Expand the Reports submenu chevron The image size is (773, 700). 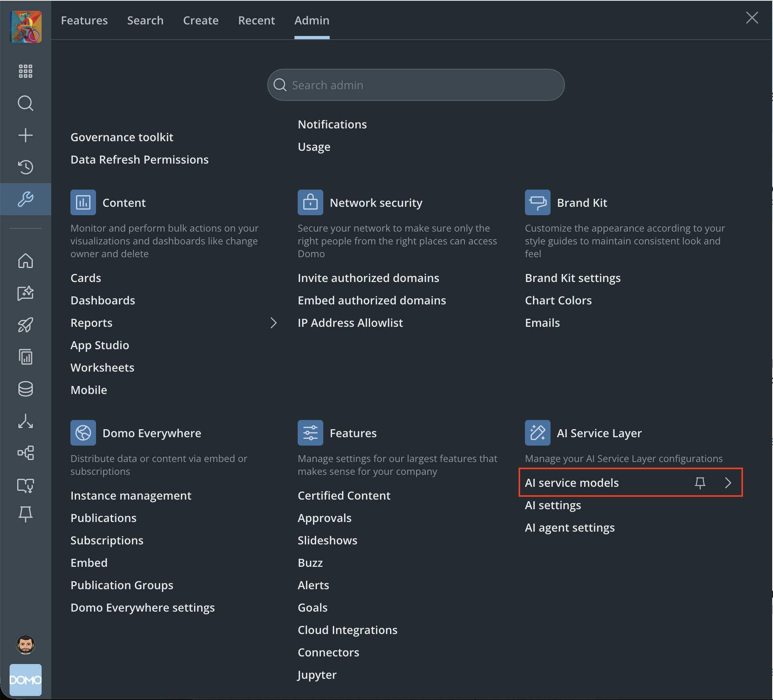(274, 323)
